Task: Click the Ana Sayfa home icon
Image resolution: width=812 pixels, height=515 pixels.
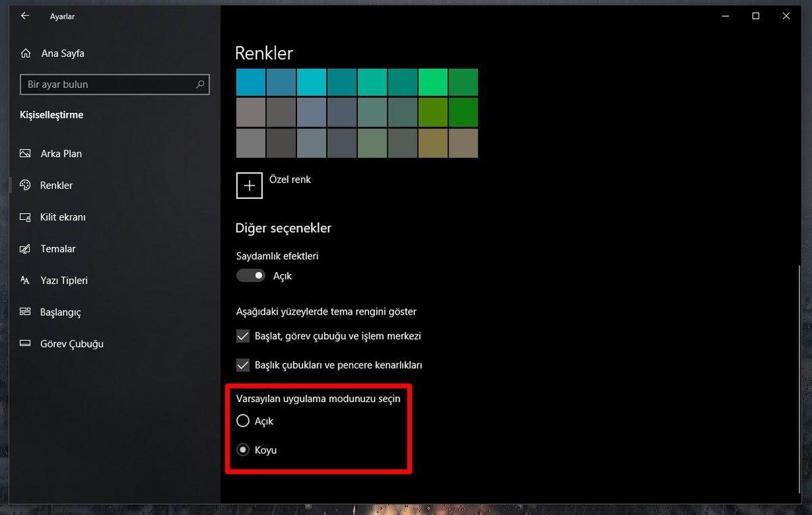Action: pos(26,53)
